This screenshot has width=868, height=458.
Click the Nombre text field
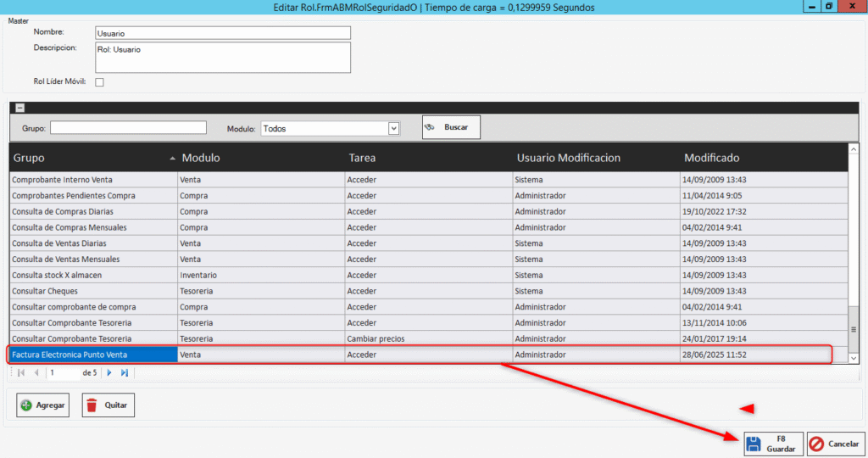coord(222,33)
